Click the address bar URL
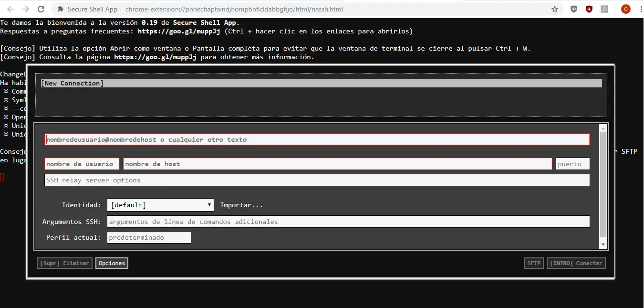This screenshot has width=644, height=308. point(234,9)
